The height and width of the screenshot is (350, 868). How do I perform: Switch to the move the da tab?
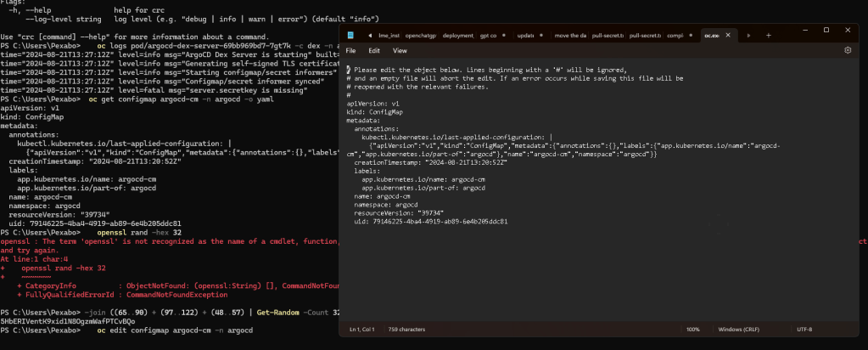(x=569, y=35)
